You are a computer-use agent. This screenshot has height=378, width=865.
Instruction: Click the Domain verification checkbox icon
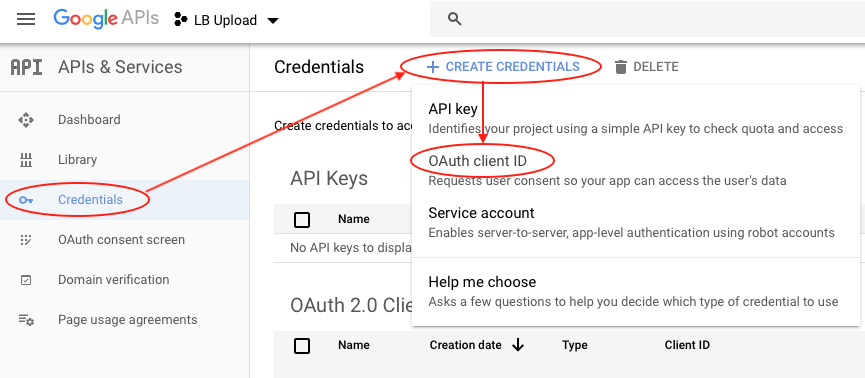(x=26, y=280)
